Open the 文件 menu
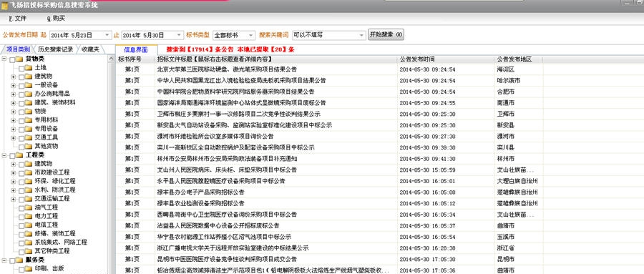Viewport: 644px width, 274px height. 18,19
